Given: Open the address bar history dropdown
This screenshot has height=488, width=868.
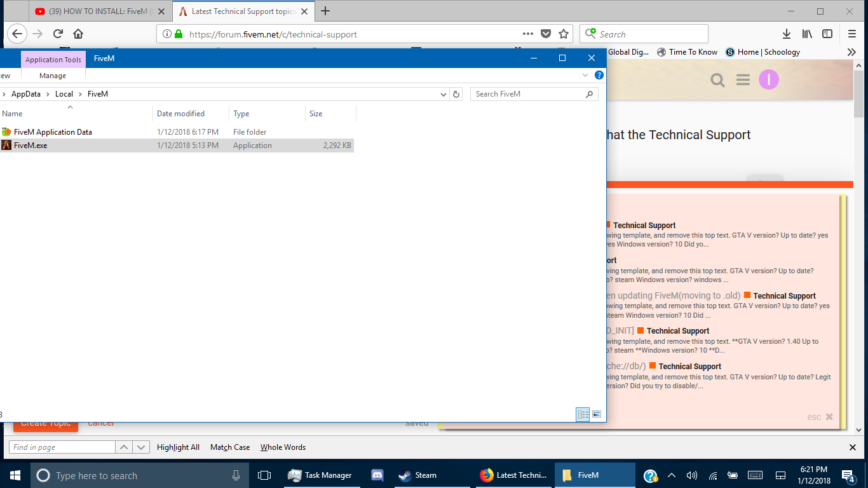Looking at the screenshot, I should [x=444, y=94].
